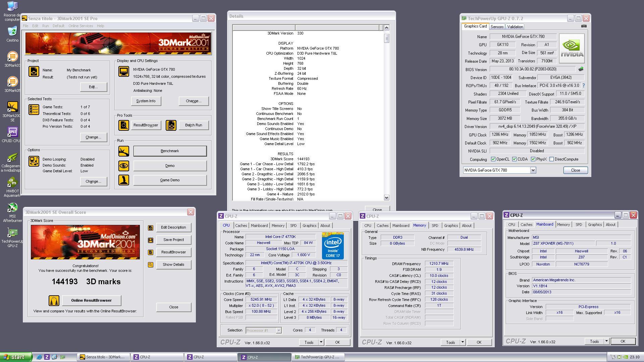Click the Save Project floppy icon

(x=151, y=240)
